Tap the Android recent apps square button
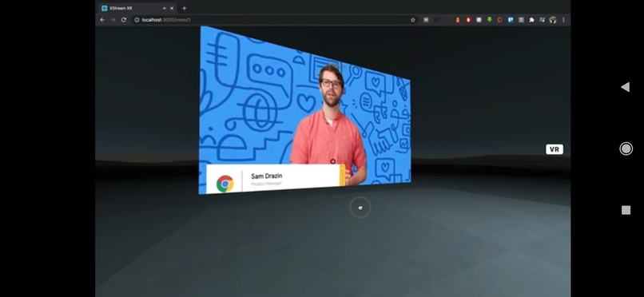Viewport: 644px width, 297px height. click(626, 210)
